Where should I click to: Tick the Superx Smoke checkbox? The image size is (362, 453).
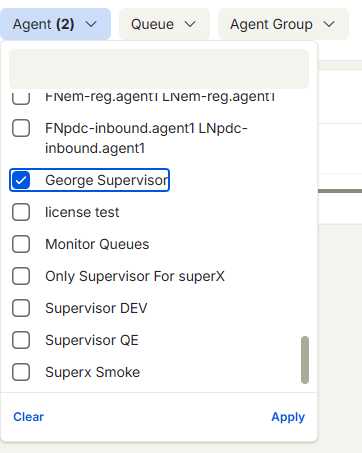(21, 372)
